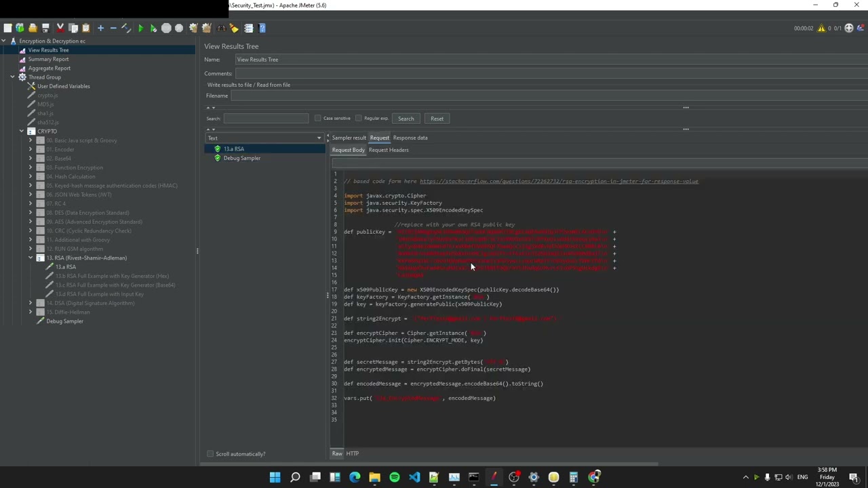This screenshot has width=868, height=488.
Task: Tick the Regular exp. checkbox
Action: point(359,119)
